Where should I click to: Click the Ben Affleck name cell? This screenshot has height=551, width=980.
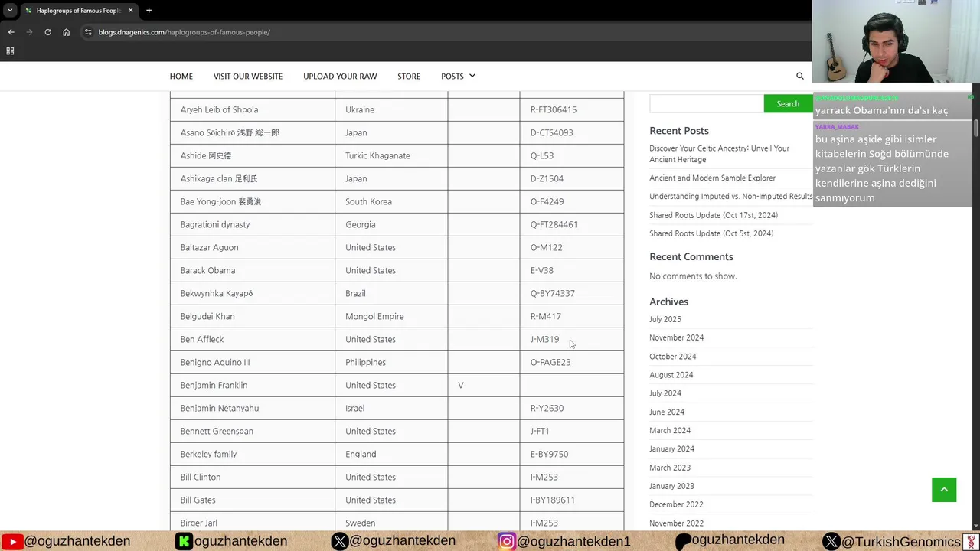click(x=253, y=339)
